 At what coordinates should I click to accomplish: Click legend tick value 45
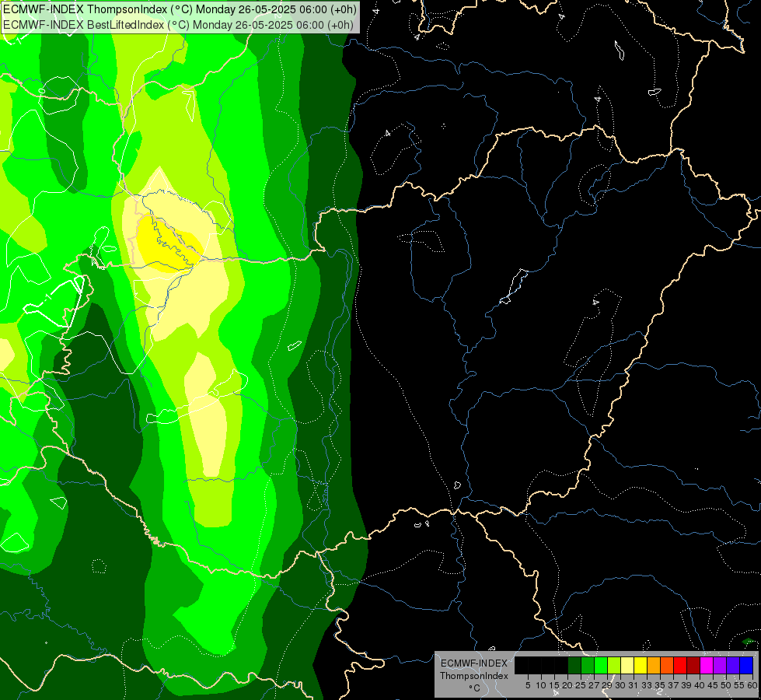point(713,685)
